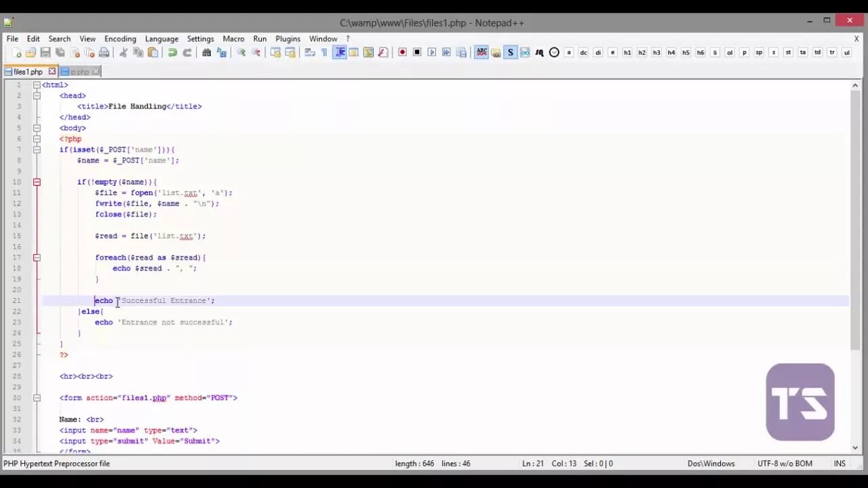
Task: Click the Zoom In toolbar icon
Action: tap(241, 52)
